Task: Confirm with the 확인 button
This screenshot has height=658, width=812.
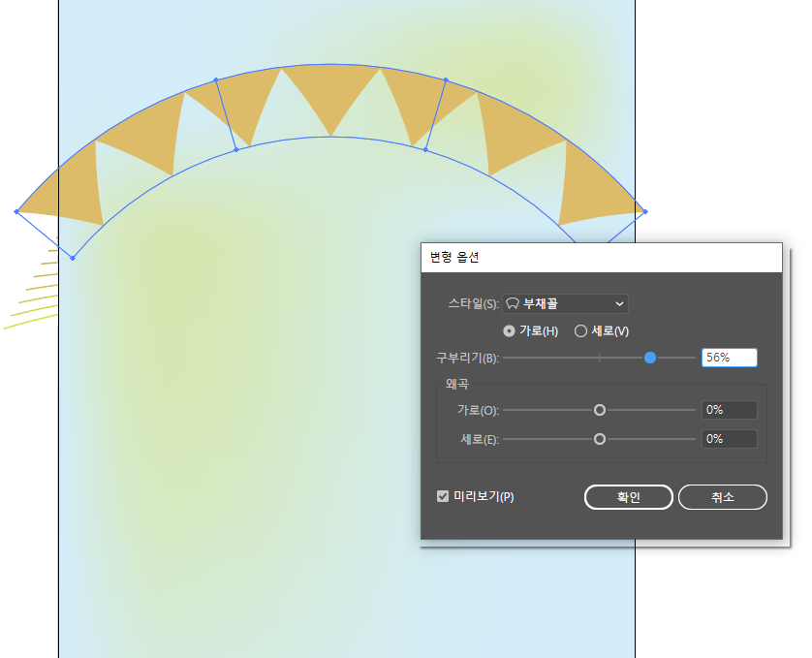Action: (629, 497)
